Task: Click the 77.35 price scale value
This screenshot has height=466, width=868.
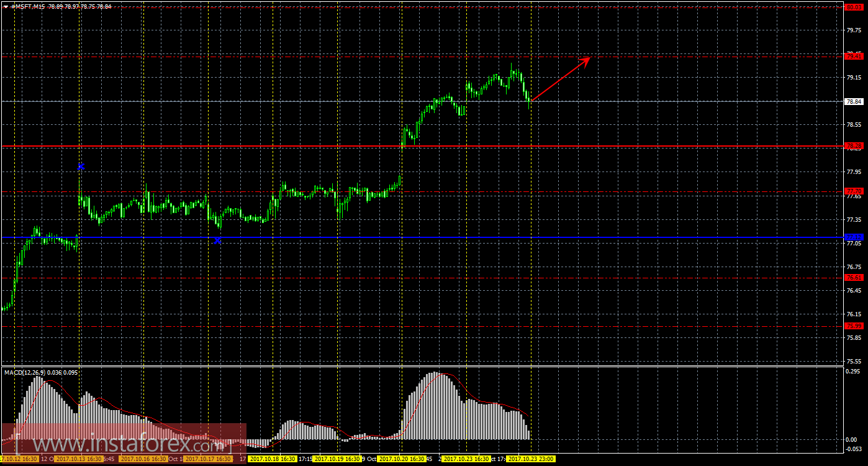Action: coord(854,219)
